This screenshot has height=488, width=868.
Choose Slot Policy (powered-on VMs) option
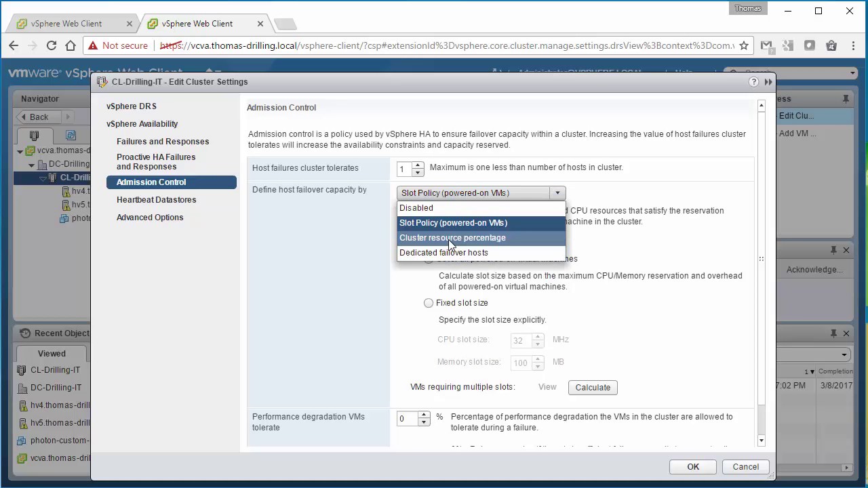coord(481,223)
